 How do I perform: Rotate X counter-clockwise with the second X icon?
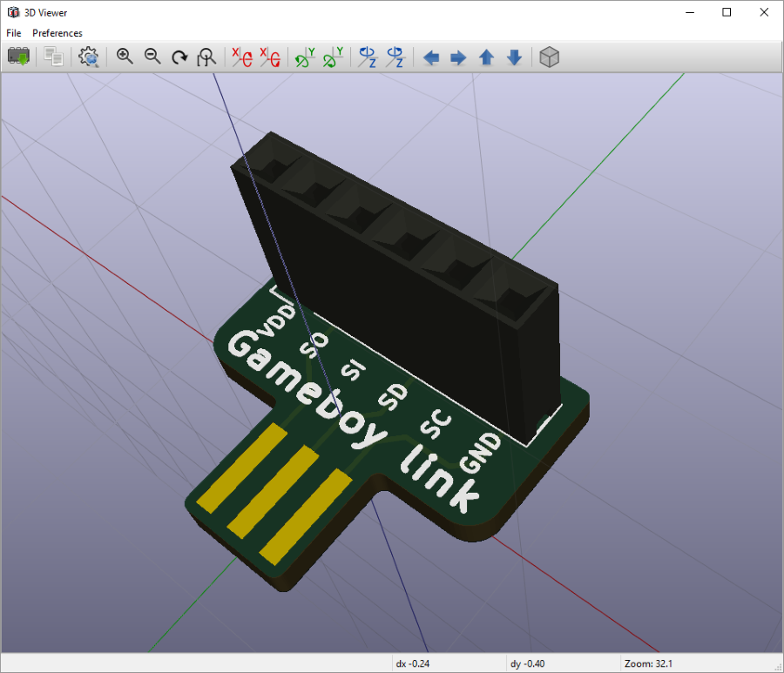click(x=271, y=57)
